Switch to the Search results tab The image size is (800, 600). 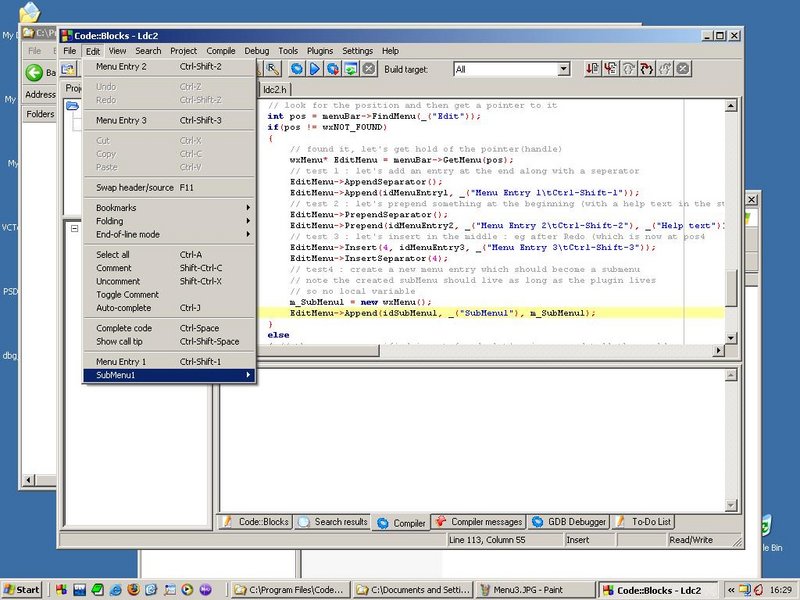coord(333,521)
